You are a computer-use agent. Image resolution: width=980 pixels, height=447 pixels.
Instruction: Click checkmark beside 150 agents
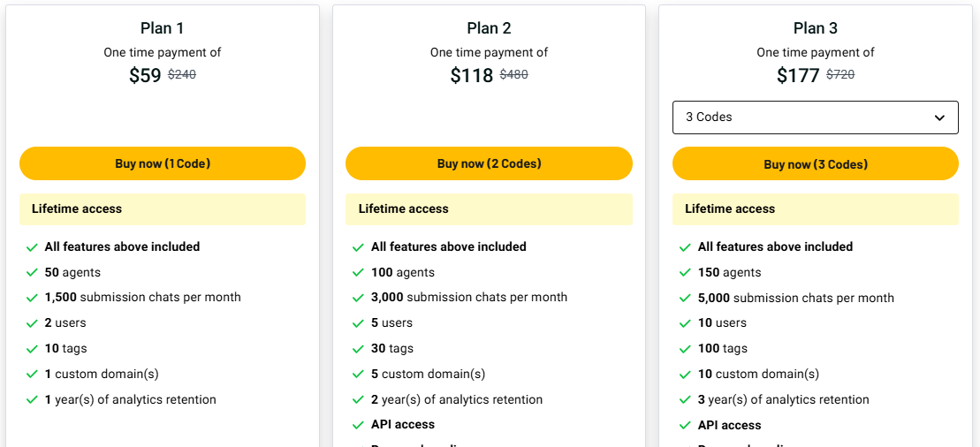click(x=685, y=273)
